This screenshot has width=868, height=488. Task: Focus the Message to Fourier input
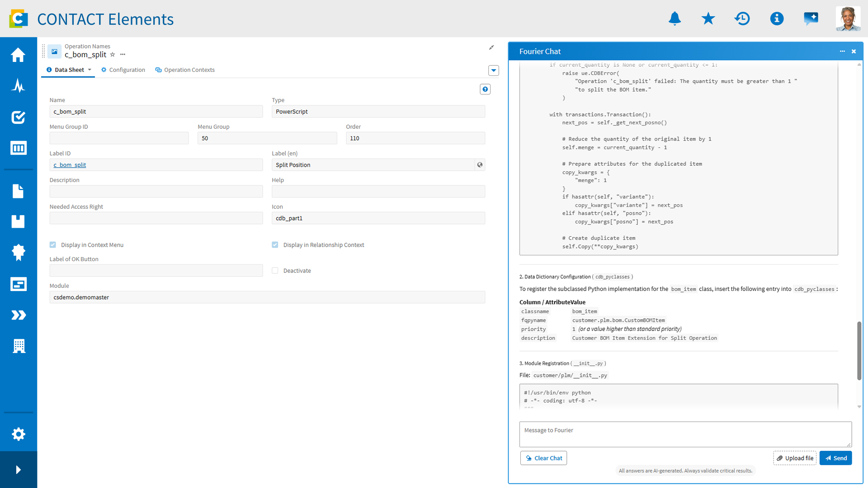(685, 434)
